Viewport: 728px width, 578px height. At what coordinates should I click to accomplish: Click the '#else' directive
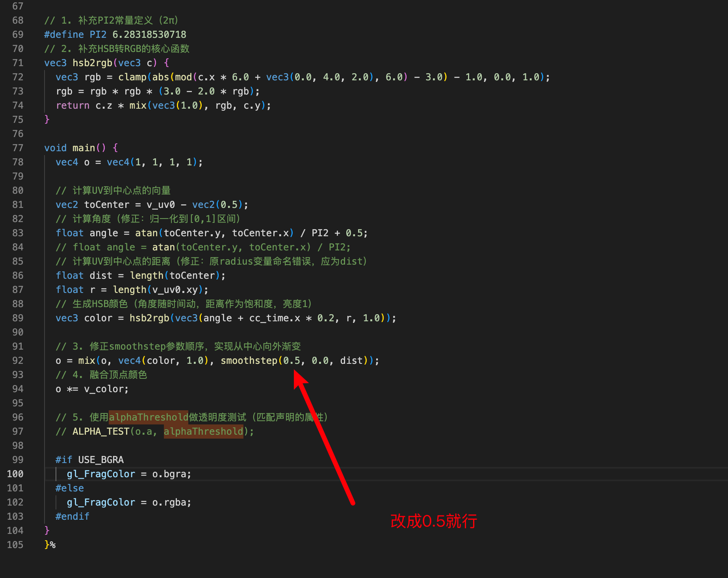click(70, 488)
